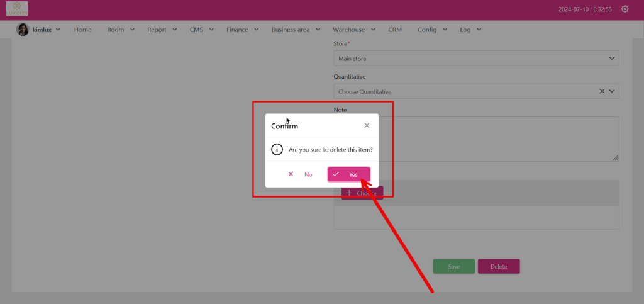Go to the Home page
Screen dimensions: 644x304
82,30
